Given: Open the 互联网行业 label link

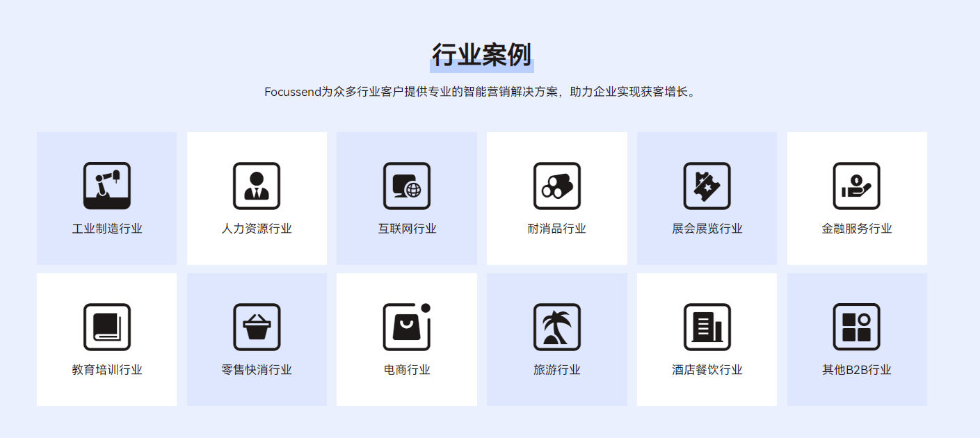Looking at the screenshot, I should point(407,229).
